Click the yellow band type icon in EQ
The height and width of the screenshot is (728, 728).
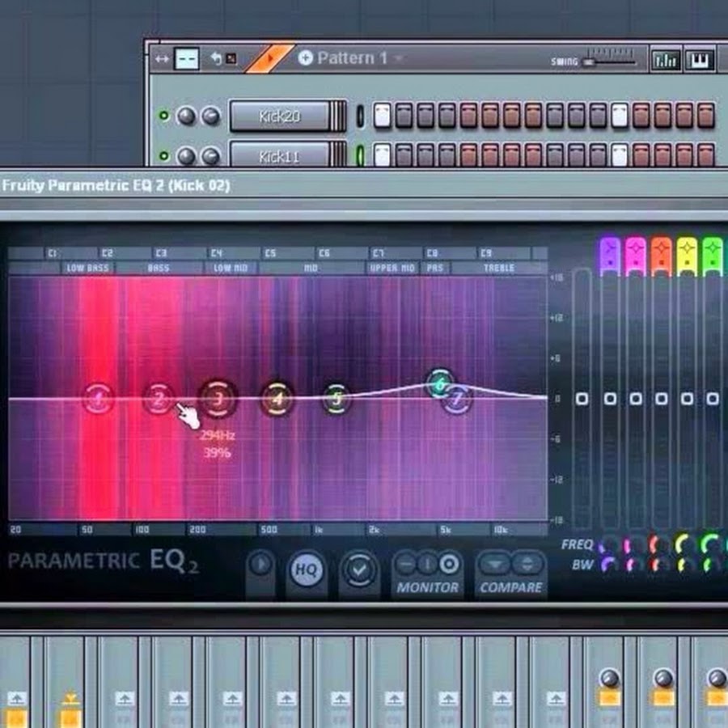(687, 255)
